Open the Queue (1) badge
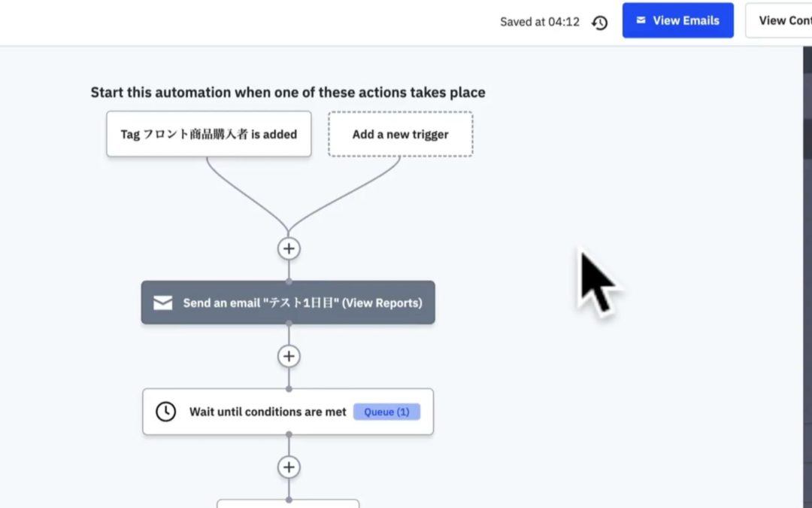This screenshot has width=812, height=508. pyautogui.click(x=386, y=412)
